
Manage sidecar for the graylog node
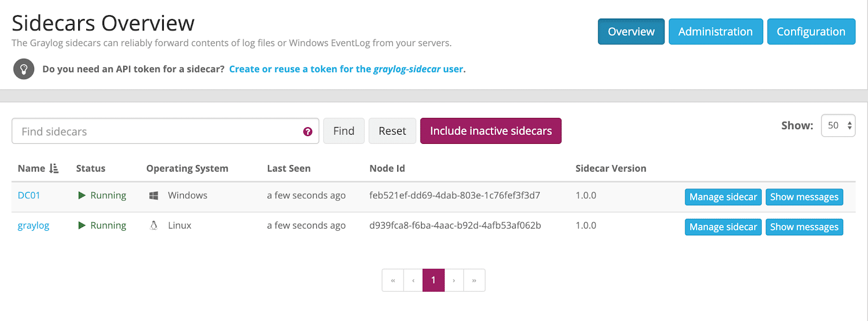coord(723,227)
